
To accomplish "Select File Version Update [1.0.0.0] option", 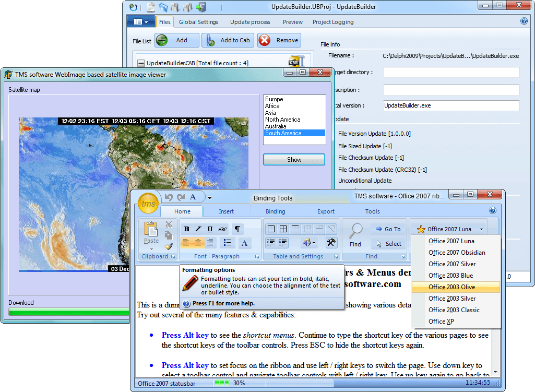I will pos(374,134).
